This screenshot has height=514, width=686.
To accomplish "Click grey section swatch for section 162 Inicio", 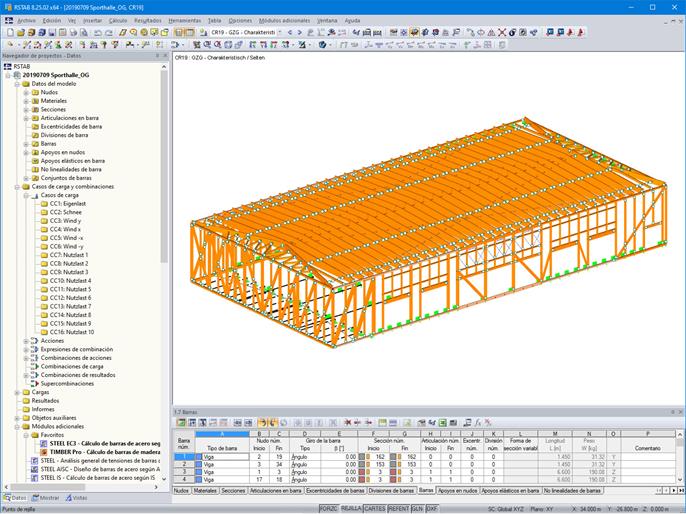I will tap(362, 457).
